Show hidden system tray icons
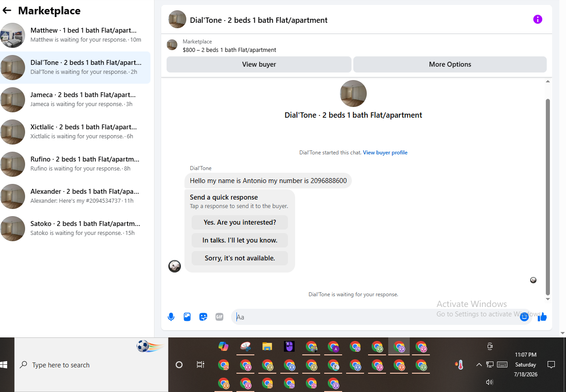Viewport: 566px width, 392px height. tap(479, 365)
